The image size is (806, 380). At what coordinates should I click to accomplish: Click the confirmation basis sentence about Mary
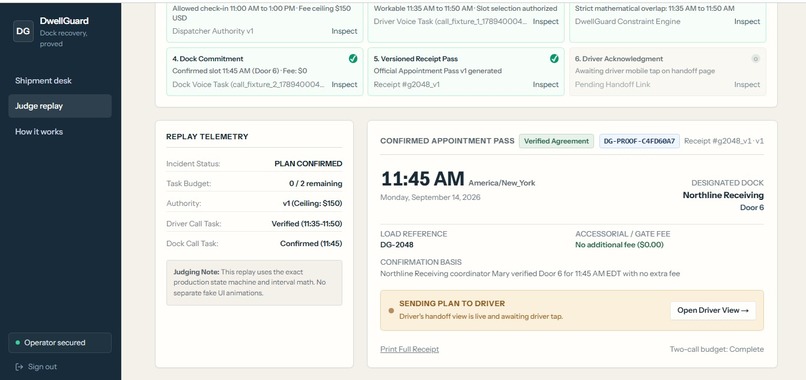tap(530, 274)
